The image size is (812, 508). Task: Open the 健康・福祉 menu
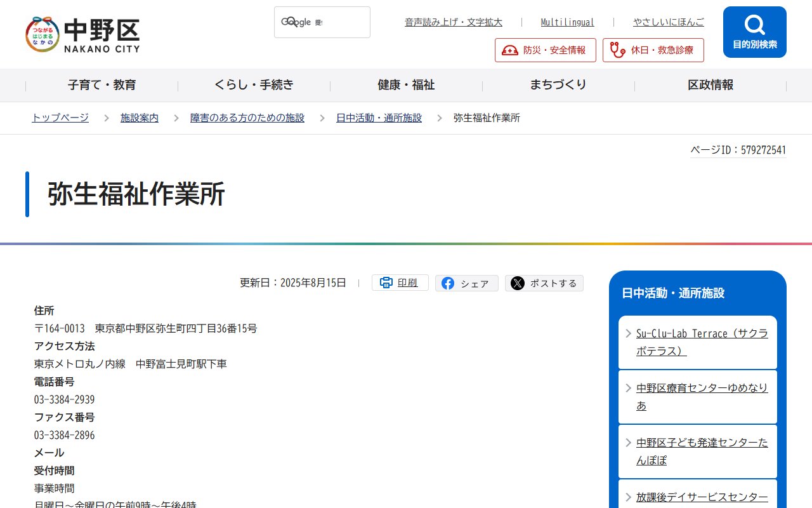tap(406, 85)
